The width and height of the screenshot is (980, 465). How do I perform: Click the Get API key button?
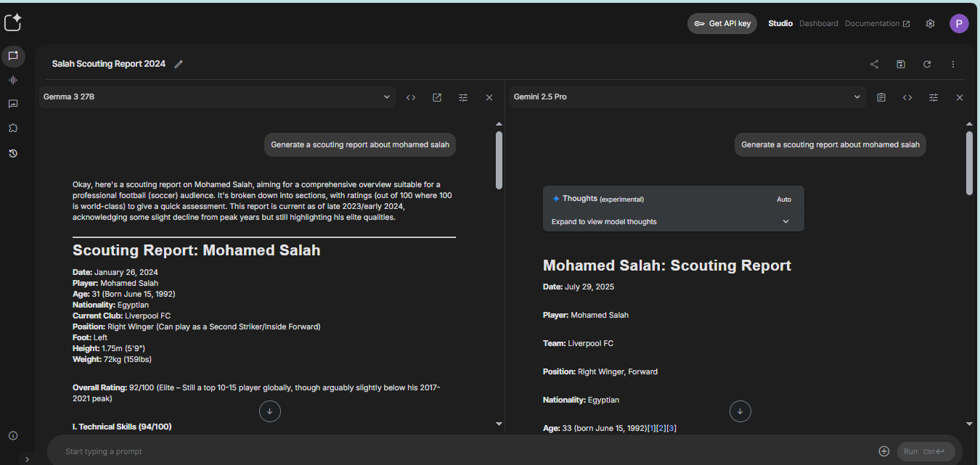click(722, 23)
